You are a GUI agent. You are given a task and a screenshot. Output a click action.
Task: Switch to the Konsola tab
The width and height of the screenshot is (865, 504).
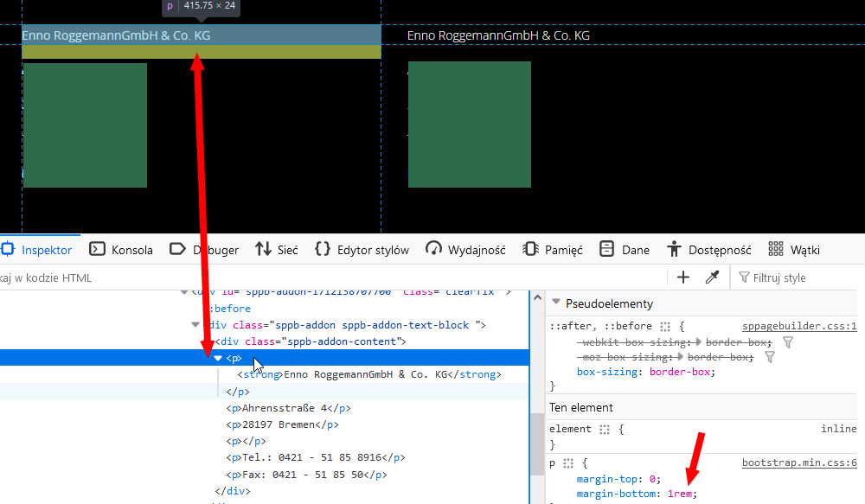click(121, 250)
